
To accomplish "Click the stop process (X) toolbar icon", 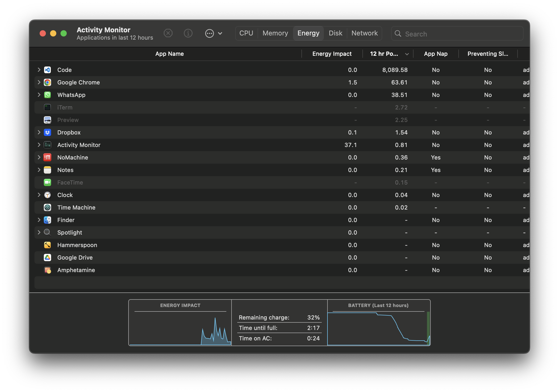I will click(x=168, y=33).
